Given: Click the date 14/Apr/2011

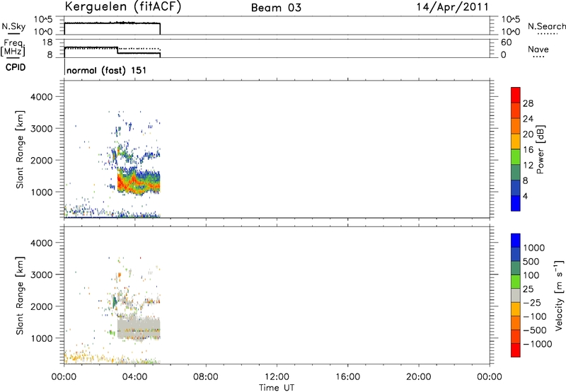Looking at the screenshot, I should point(453,7).
